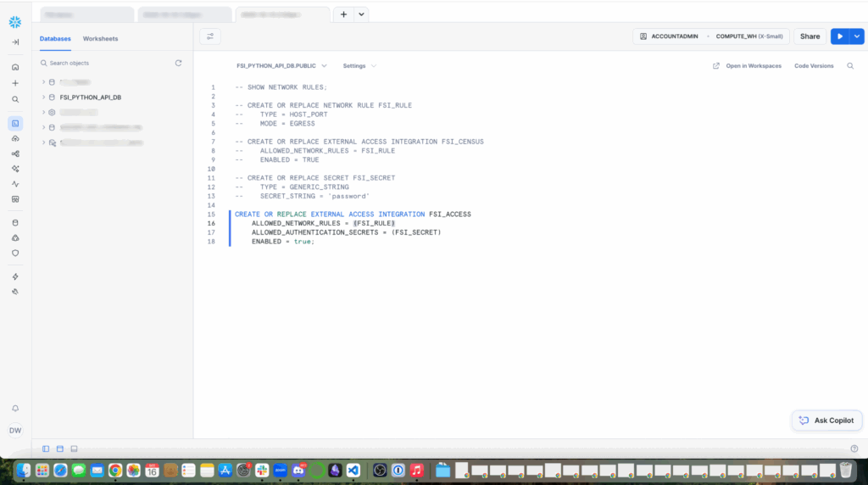Refresh the database object list
The height and width of the screenshot is (485, 868).
pyautogui.click(x=178, y=64)
